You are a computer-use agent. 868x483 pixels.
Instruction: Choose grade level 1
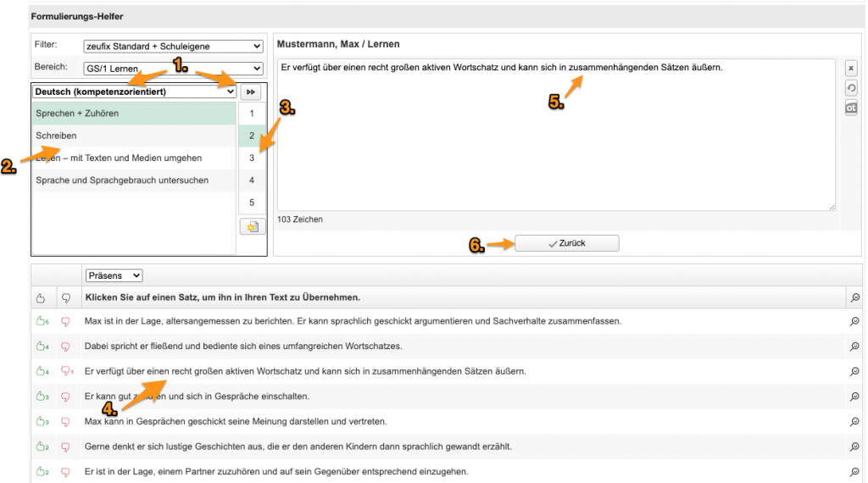[x=252, y=114]
